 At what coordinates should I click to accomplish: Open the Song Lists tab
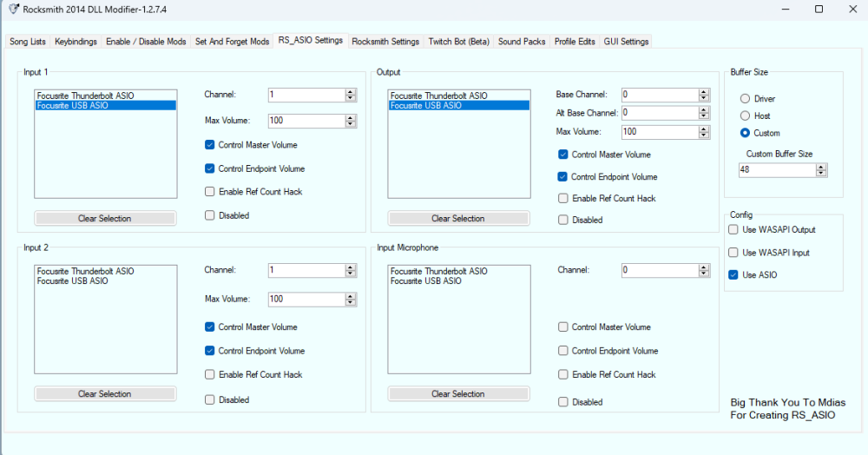click(28, 42)
